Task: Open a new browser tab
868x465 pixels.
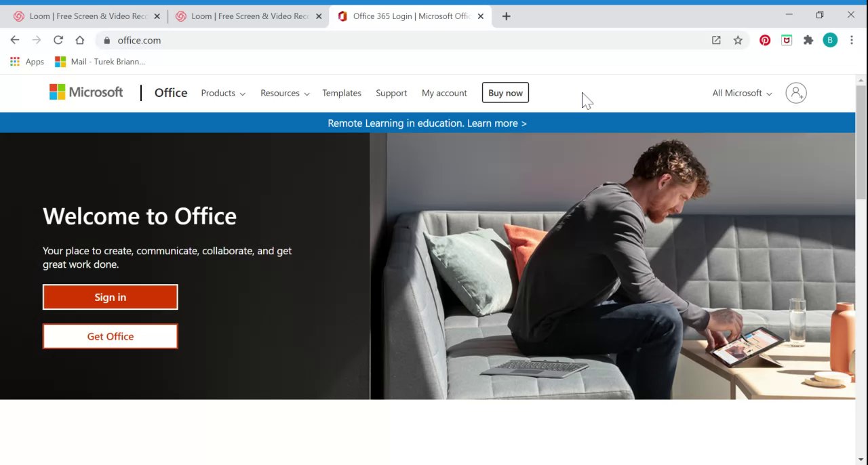Action: pyautogui.click(x=507, y=16)
